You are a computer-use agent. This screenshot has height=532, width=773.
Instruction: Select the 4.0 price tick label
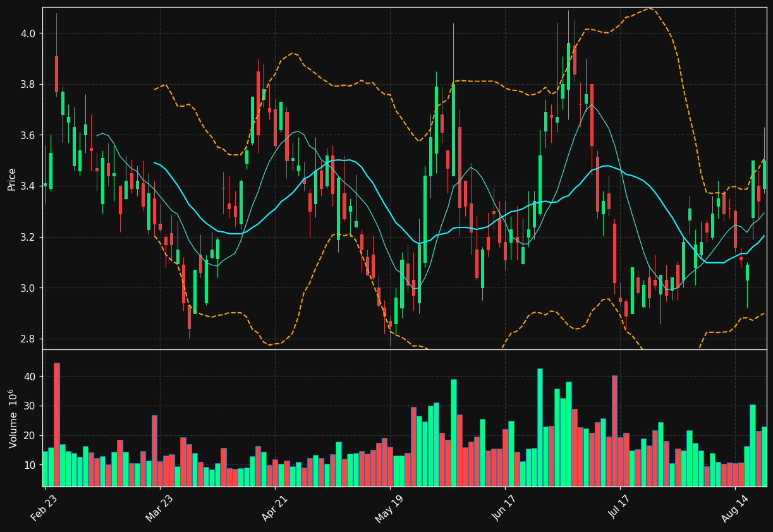[x=29, y=33]
